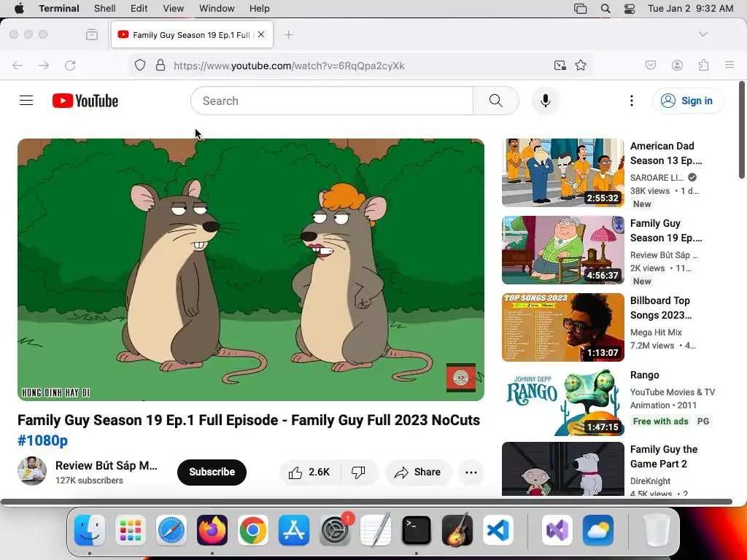Click the Billboard Top Songs 2023 title
The width and height of the screenshot is (747, 560).
661,308
